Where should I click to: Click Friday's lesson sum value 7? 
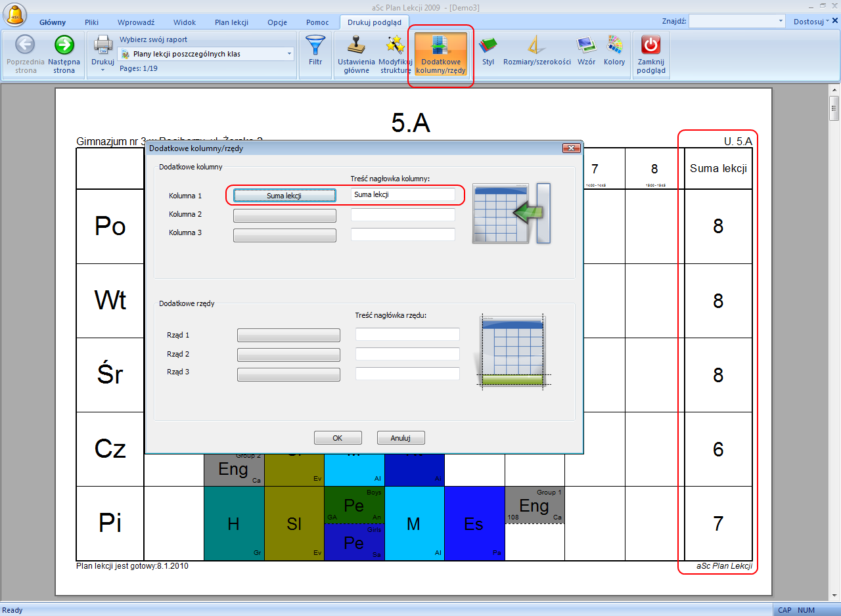pos(718,523)
